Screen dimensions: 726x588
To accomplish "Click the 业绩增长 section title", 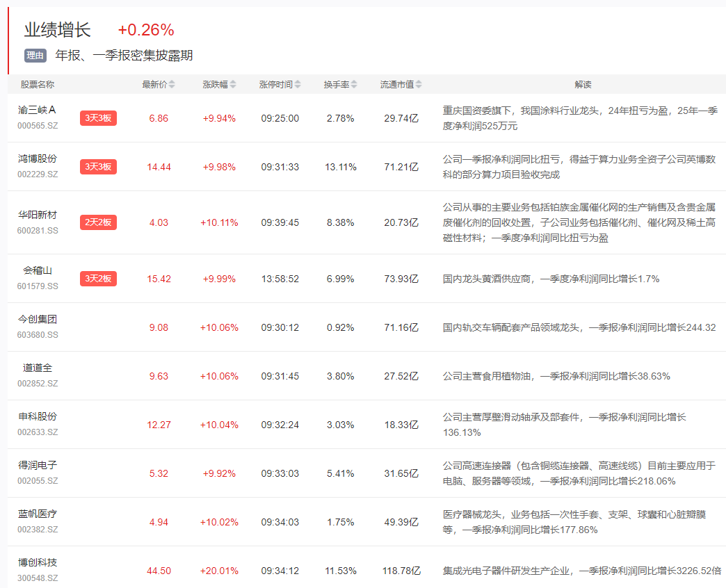I will click(58, 30).
